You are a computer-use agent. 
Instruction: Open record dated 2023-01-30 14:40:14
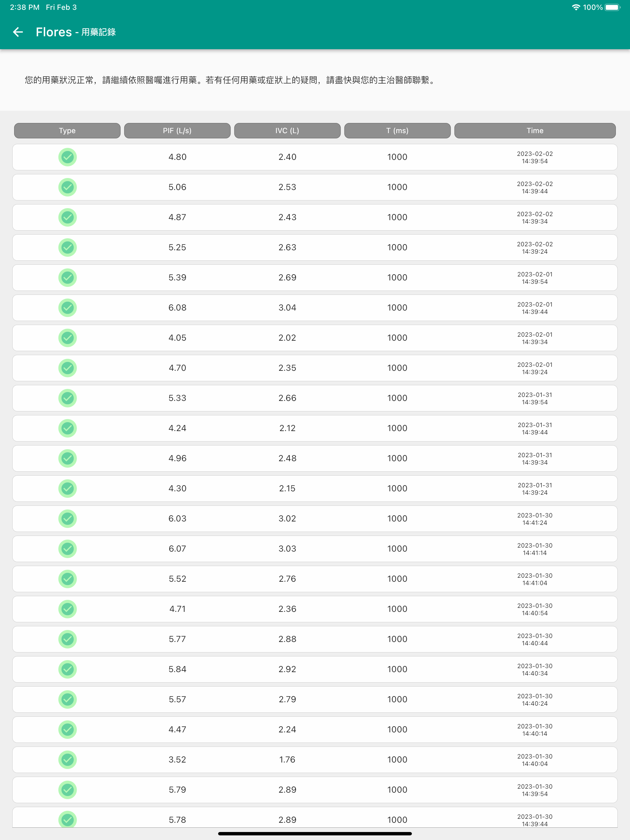tap(315, 730)
